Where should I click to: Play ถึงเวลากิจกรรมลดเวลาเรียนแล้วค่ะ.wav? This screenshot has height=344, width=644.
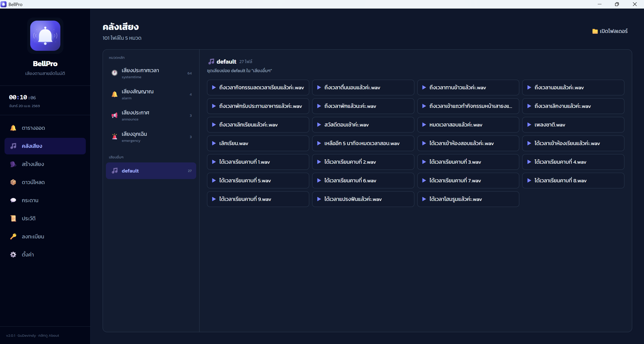(x=258, y=88)
